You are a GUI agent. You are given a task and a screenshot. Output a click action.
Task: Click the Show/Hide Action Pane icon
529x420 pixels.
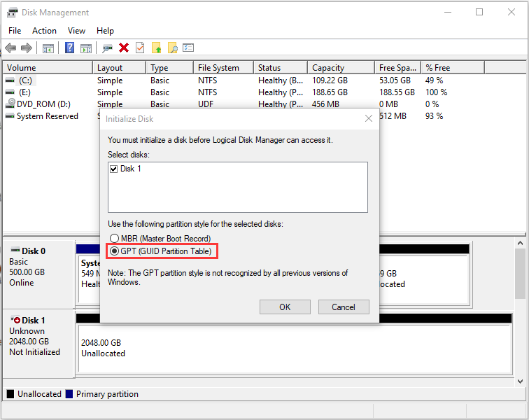click(86, 48)
